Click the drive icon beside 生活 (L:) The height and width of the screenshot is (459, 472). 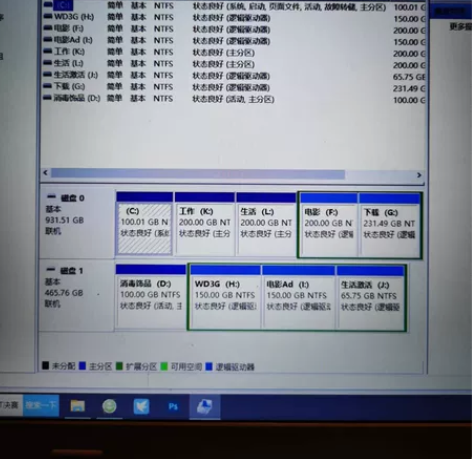(48, 63)
